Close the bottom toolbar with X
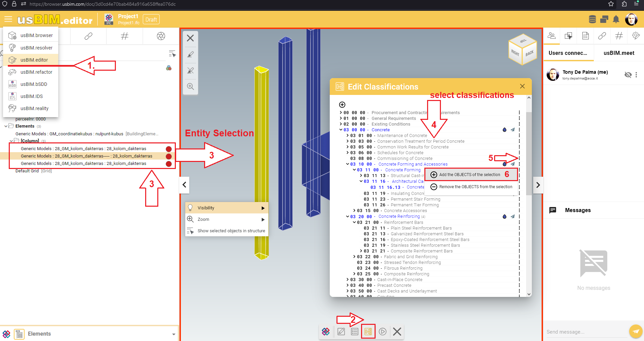This screenshot has height=341, width=644. pyautogui.click(x=397, y=332)
